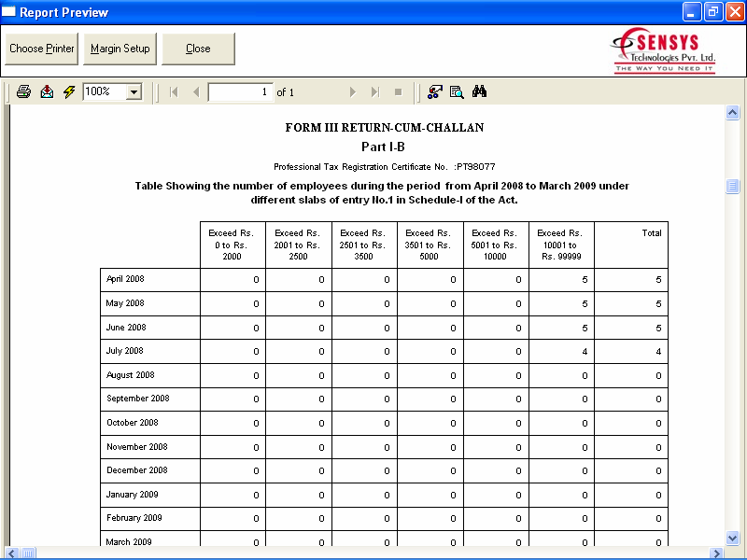The image size is (747, 560).
Task: Select the 'January 2009' row label
Action: point(132,495)
